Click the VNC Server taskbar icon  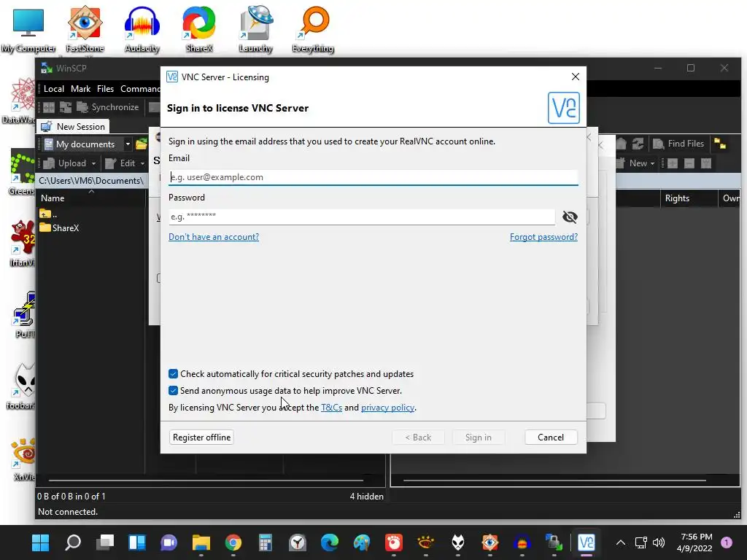pyautogui.click(x=586, y=542)
